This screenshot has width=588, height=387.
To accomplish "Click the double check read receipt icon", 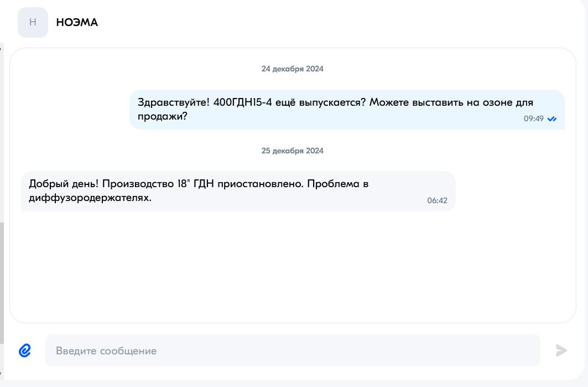I will click(x=552, y=119).
